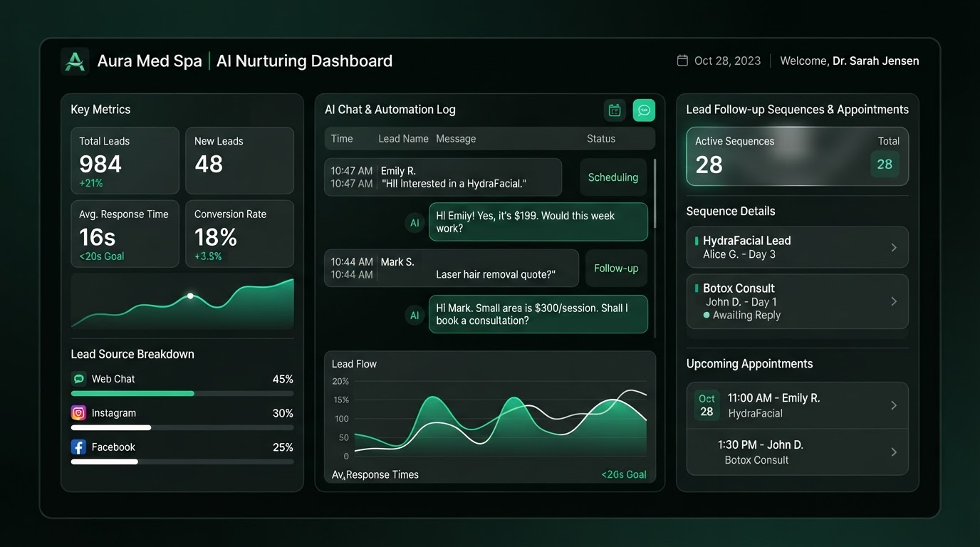Screen dimensions: 980x547
Task: Click the Message column header
Action: pos(456,139)
